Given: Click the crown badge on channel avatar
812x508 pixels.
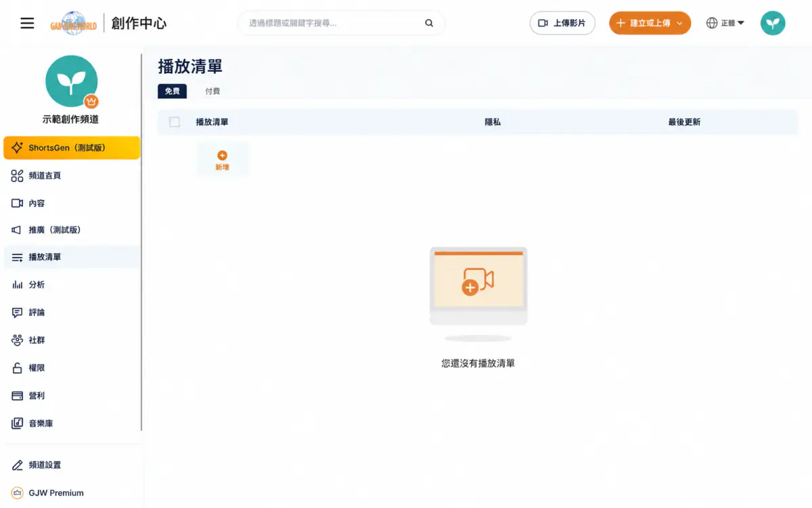Looking at the screenshot, I should (91, 101).
